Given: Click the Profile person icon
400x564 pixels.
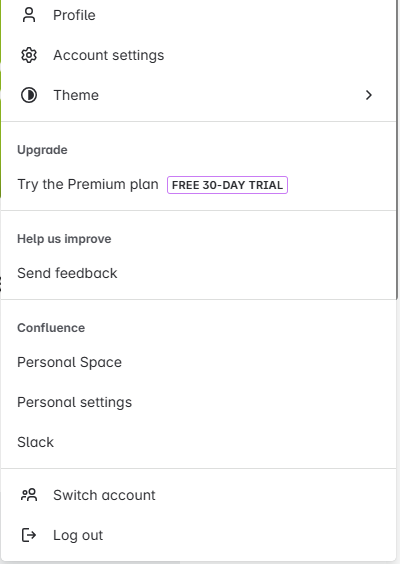Looking at the screenshot, I should tap(29, 15).
